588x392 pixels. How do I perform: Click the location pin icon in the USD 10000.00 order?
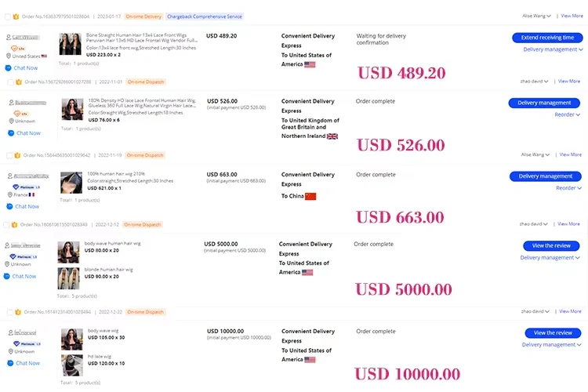pos(8,352)
